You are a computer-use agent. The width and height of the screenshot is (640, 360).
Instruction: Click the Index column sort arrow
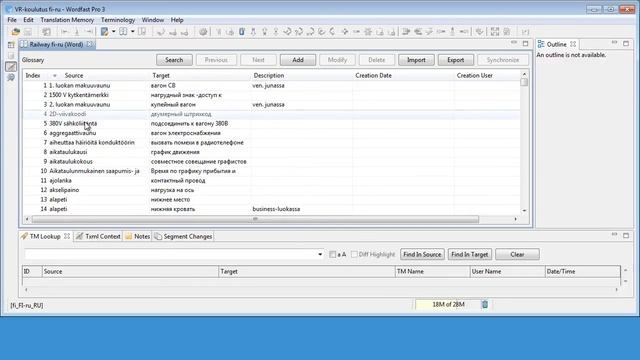(x=55, y=76)
